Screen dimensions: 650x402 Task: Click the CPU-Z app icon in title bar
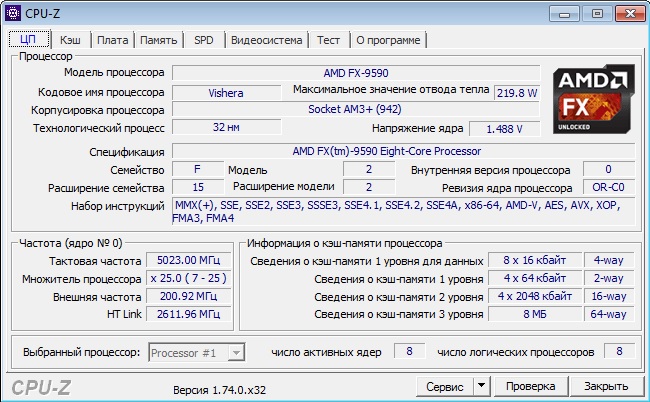coord(13,13)
